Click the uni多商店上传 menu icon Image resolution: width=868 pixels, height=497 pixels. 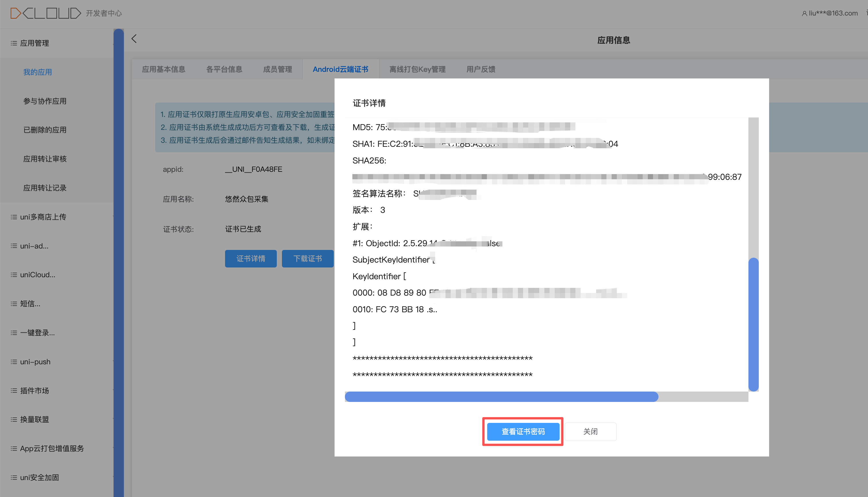pos(14,217)
